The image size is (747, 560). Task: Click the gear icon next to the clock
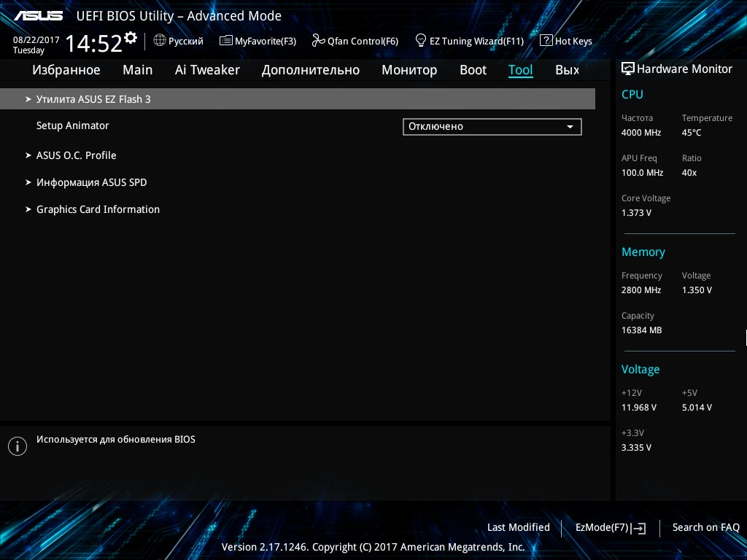(x=130, y=38)
